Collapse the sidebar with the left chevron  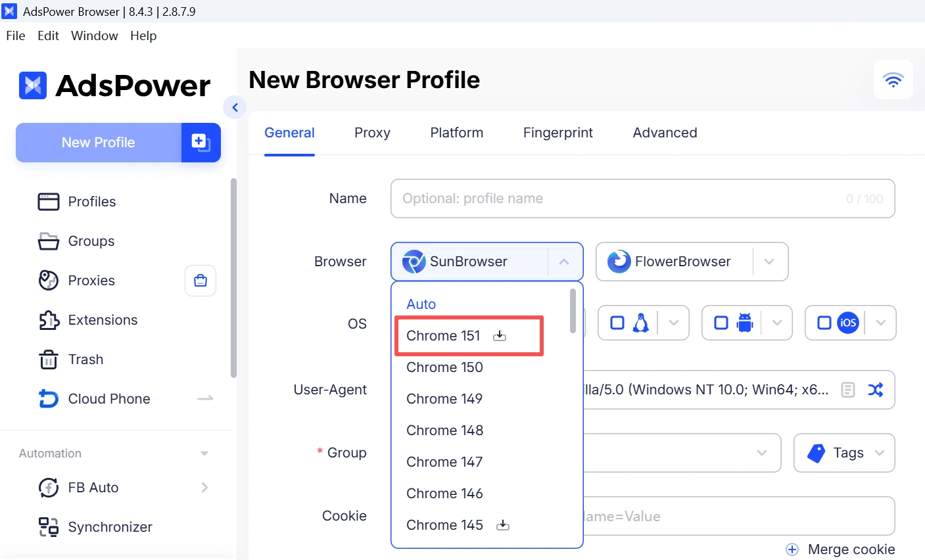click(x=235, y=107)
